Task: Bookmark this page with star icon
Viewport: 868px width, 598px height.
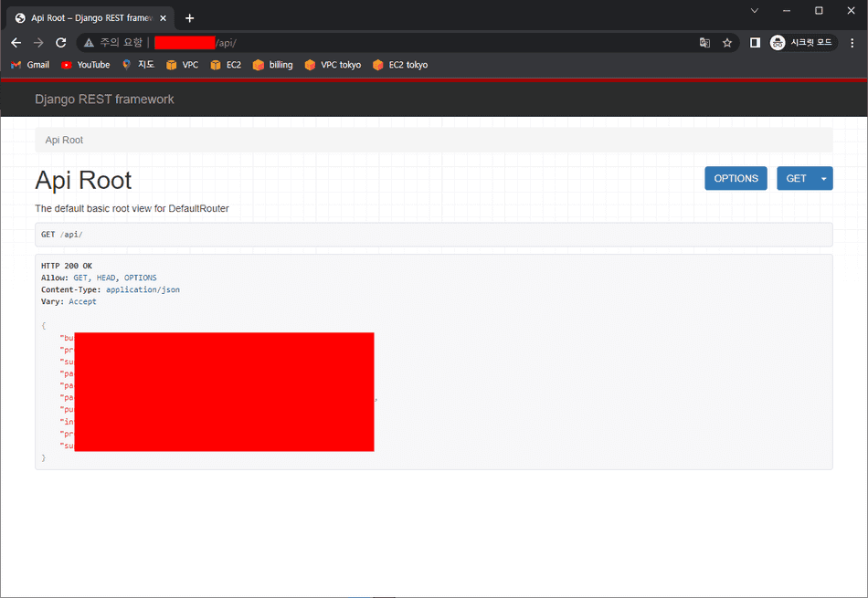Action: pos(727,43)
